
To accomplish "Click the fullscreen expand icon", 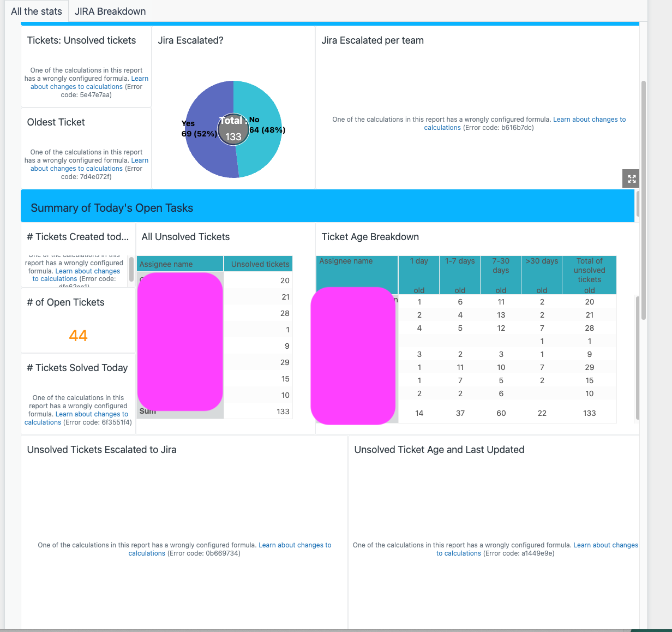I will tap(631, 178).
